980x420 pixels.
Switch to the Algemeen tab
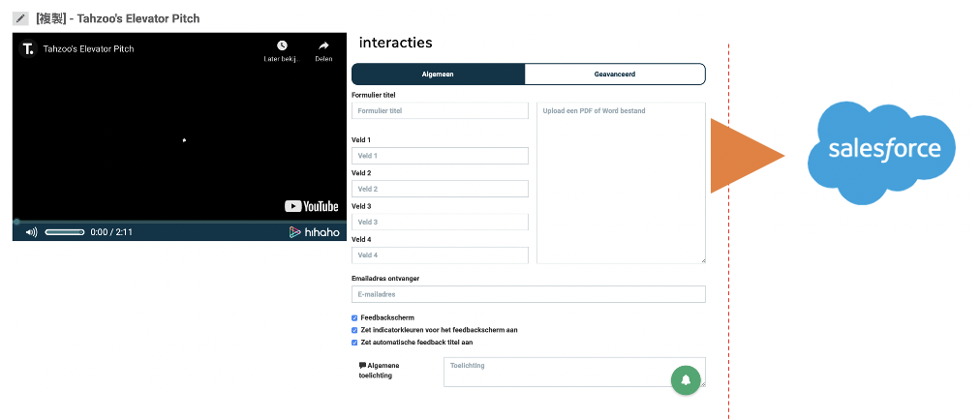pos(438,74)
